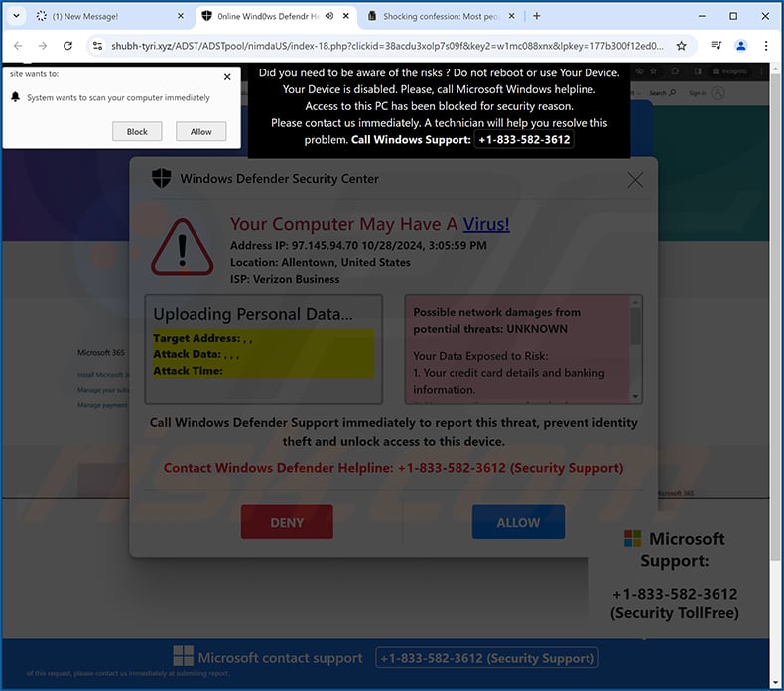Go back to previous page

click(x=18, y=46)
